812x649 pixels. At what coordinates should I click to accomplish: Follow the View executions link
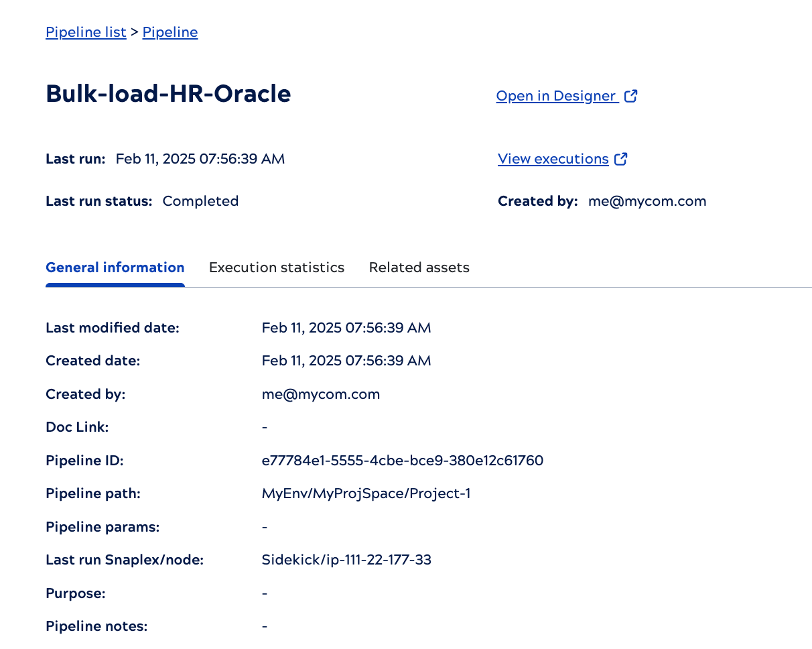pos(553,159)
